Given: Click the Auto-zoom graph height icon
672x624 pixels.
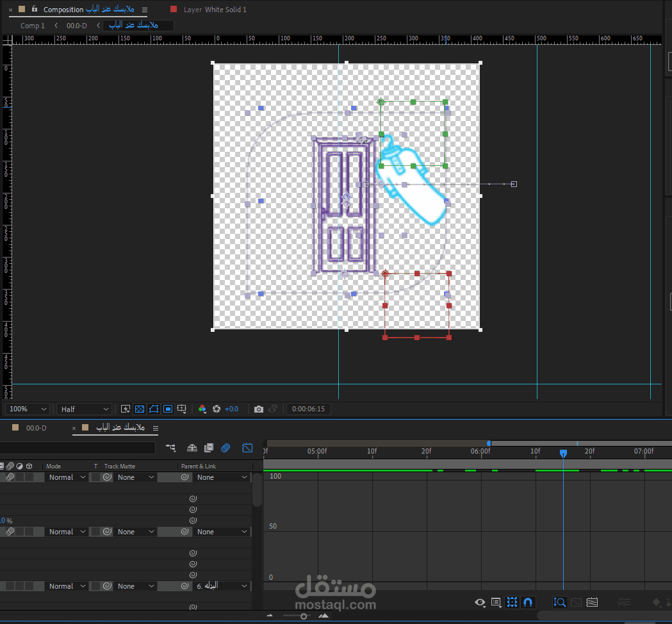Looking at the screenshot, I should tap(559, 602).
